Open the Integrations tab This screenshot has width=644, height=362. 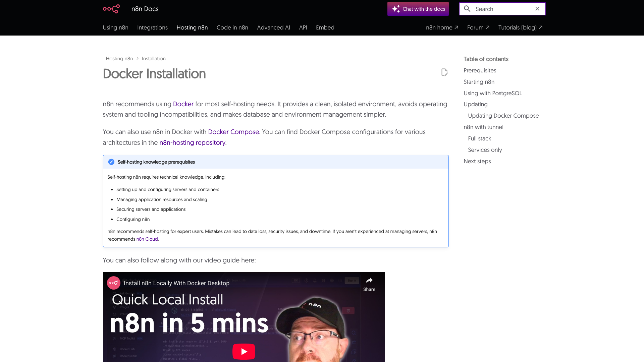pos(152,27)
